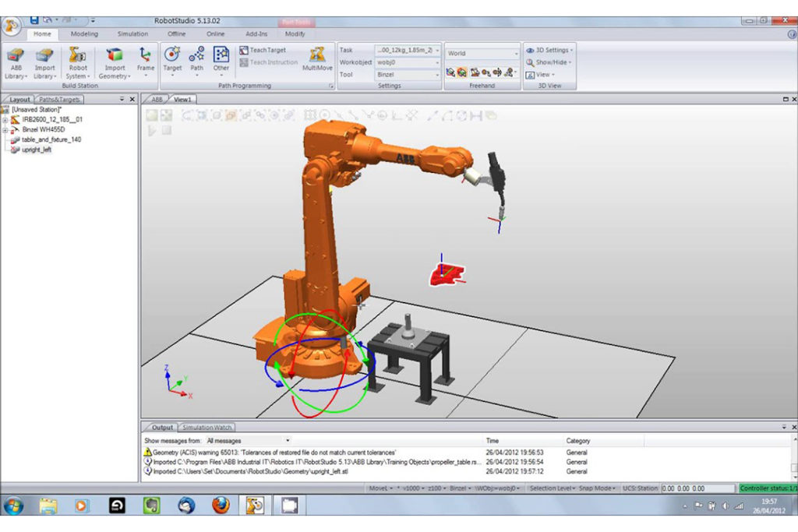Select the Freehand MultiRobot Jog tool
The image size is (798, 532).
coord(508,72)
